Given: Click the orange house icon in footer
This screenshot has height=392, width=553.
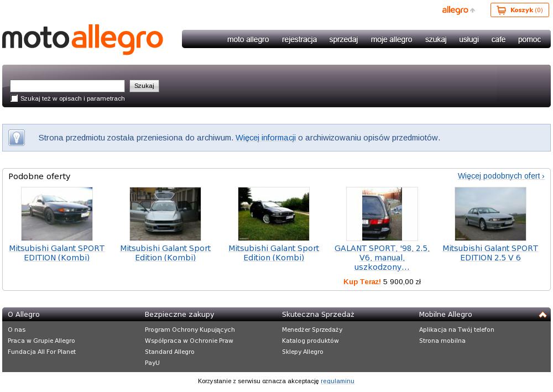Looking at the screenshot, I should point(542,315).
